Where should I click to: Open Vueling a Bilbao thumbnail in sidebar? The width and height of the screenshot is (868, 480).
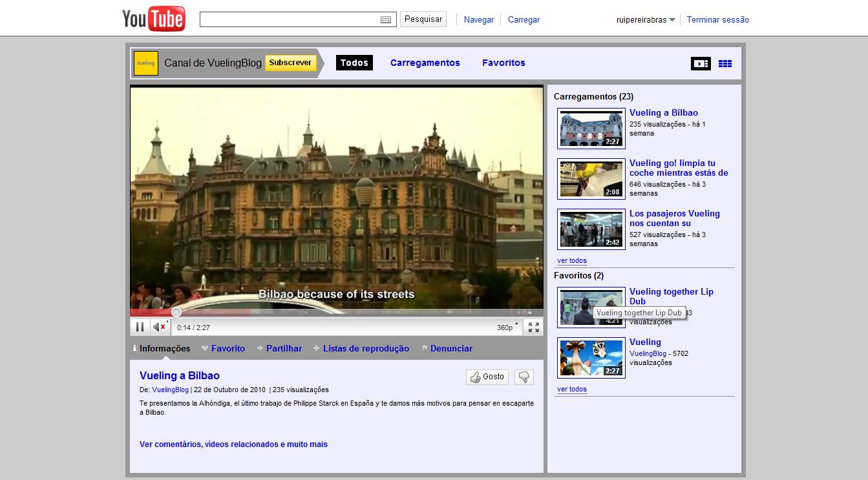[591, 128]
